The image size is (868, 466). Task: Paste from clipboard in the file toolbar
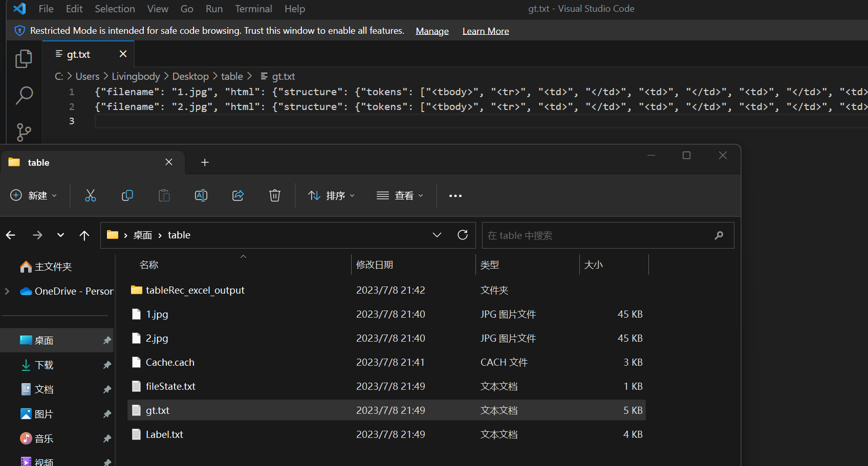click(x=164, y=195)
